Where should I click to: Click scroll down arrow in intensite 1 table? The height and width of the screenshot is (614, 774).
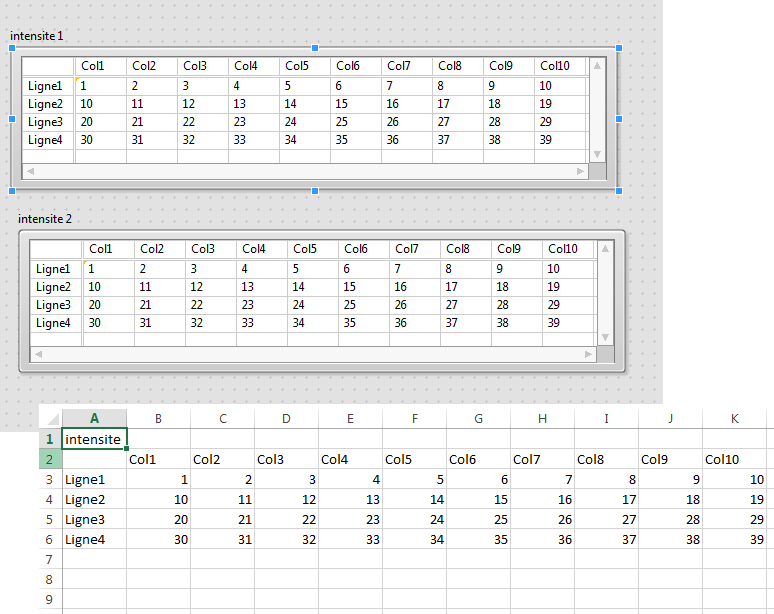click(x=597, y=154)
